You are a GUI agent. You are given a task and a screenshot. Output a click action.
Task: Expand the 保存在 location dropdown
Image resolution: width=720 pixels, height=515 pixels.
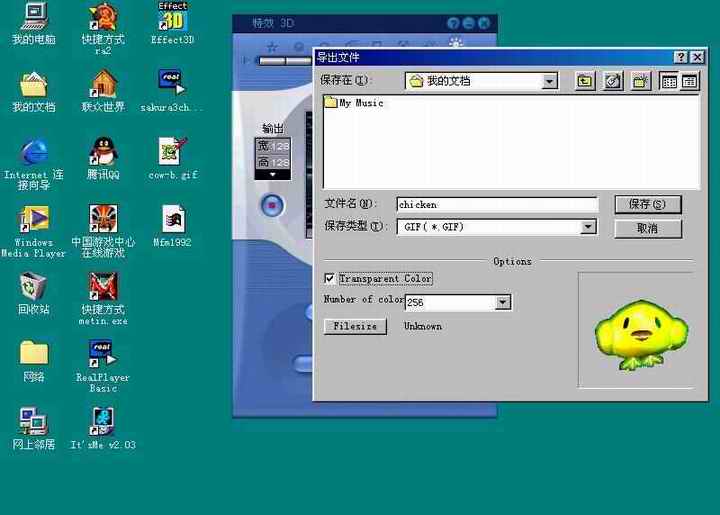click(550, 82)
